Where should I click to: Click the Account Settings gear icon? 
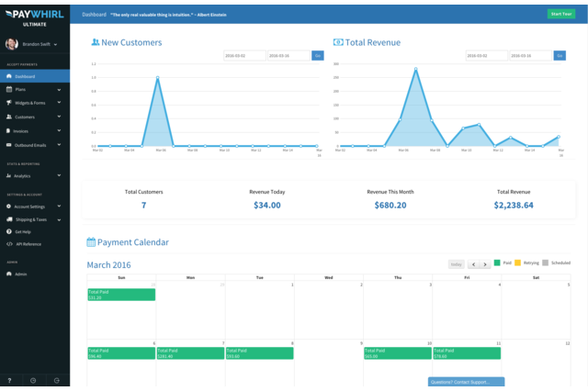(9, 207)
